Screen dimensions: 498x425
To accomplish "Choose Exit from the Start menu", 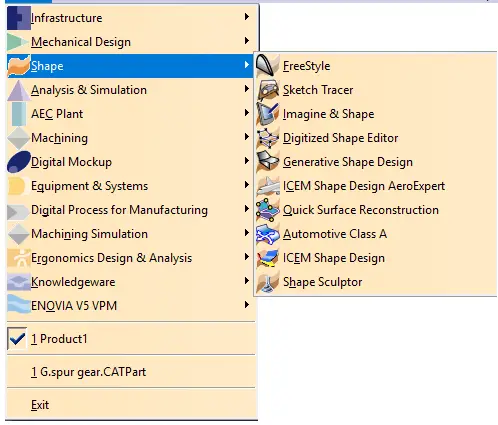I will tap(131, 405).
